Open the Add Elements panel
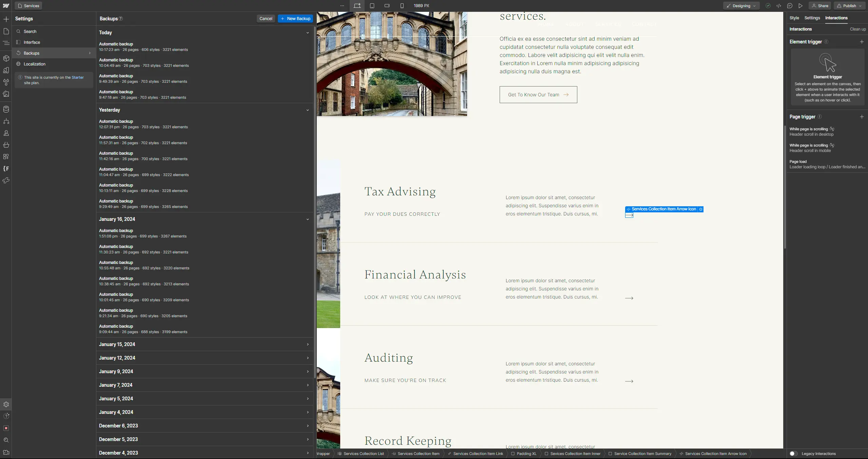This screenshot has width=868, height=459. [6, 19]
